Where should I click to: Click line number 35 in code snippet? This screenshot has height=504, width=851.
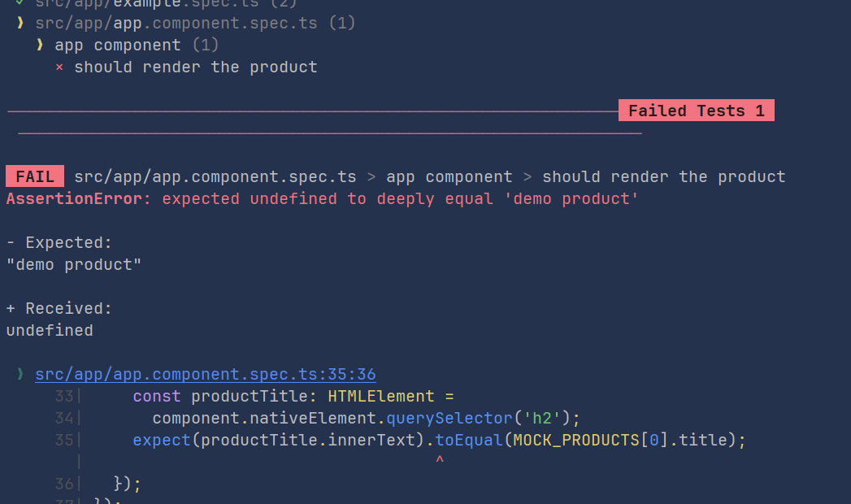coord(64,440)
